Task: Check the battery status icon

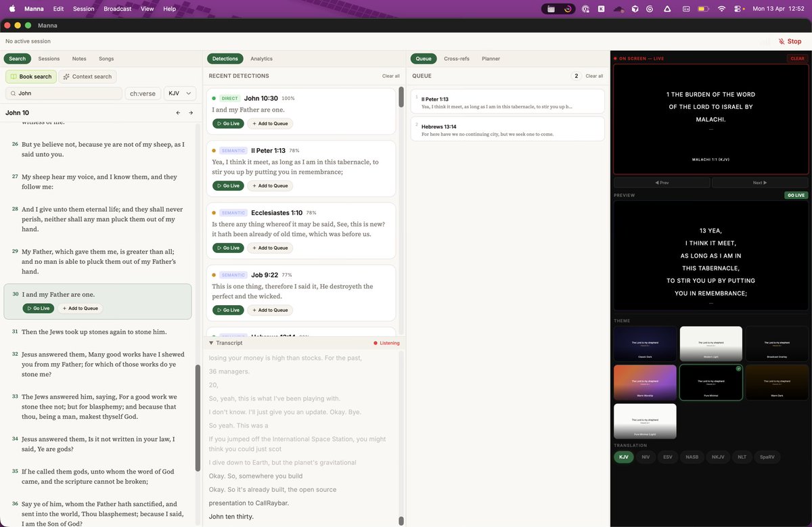Action: pyautogui.click(x=704, y=9)
